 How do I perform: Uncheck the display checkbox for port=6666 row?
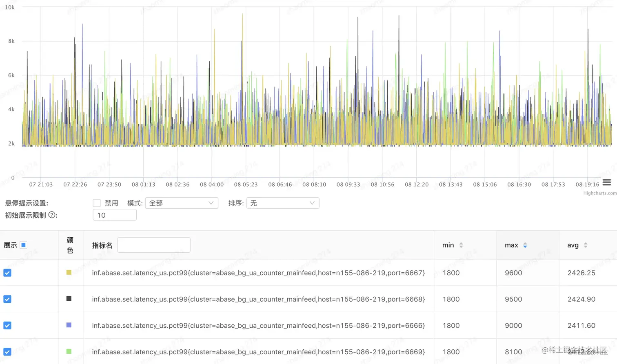(x=7, y=325)
